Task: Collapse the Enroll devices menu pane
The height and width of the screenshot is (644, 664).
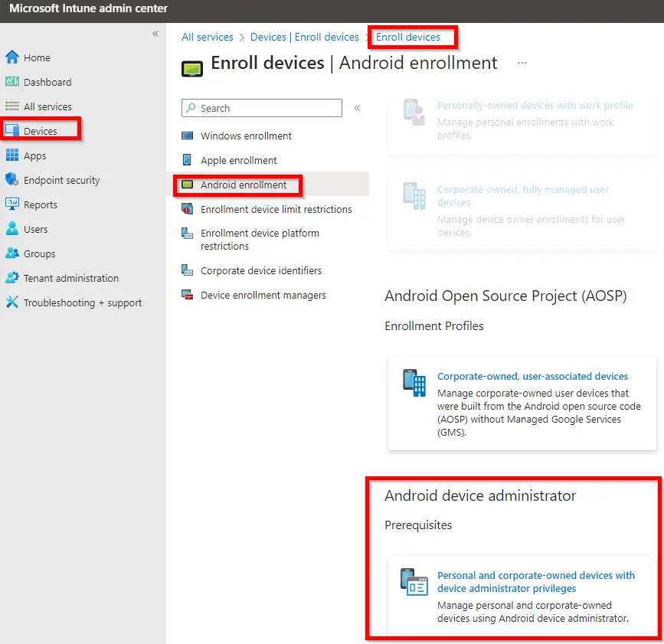Action: [x=357, y=108]
